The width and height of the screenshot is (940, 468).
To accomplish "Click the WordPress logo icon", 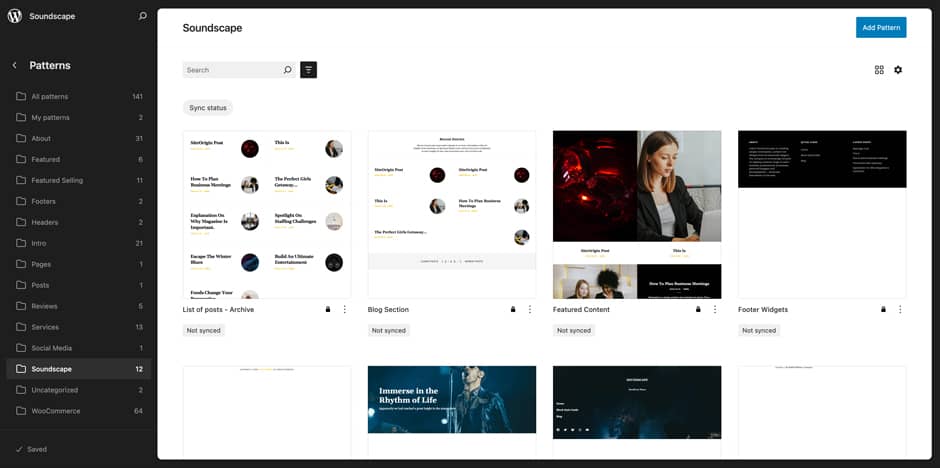I will pyautogui.click(x=15, y=16).
